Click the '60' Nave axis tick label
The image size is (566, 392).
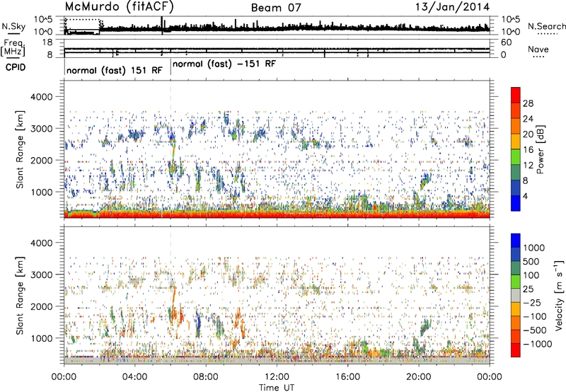pyautogui.click(x=506, y=42)
